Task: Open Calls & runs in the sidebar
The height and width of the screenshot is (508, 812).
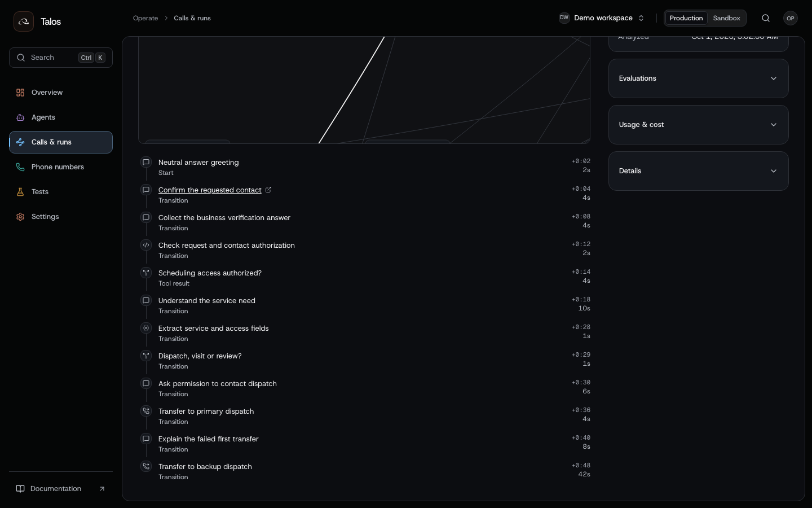Action: coord(61,142)
